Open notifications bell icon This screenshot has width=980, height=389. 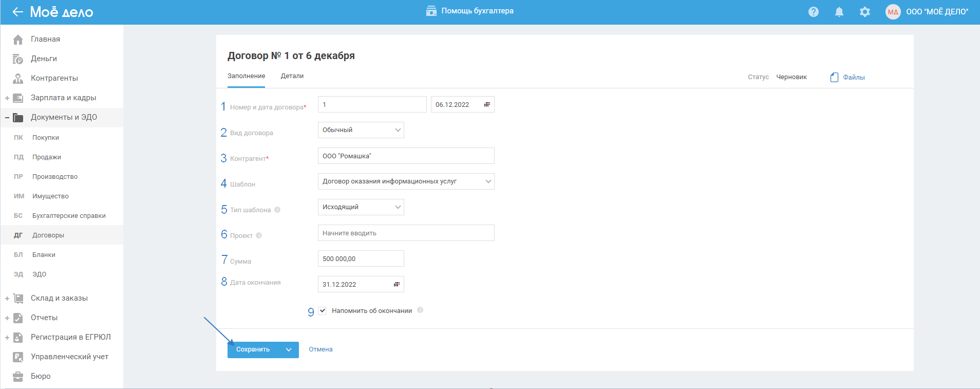pyautogui.click(x=839, y=12)
